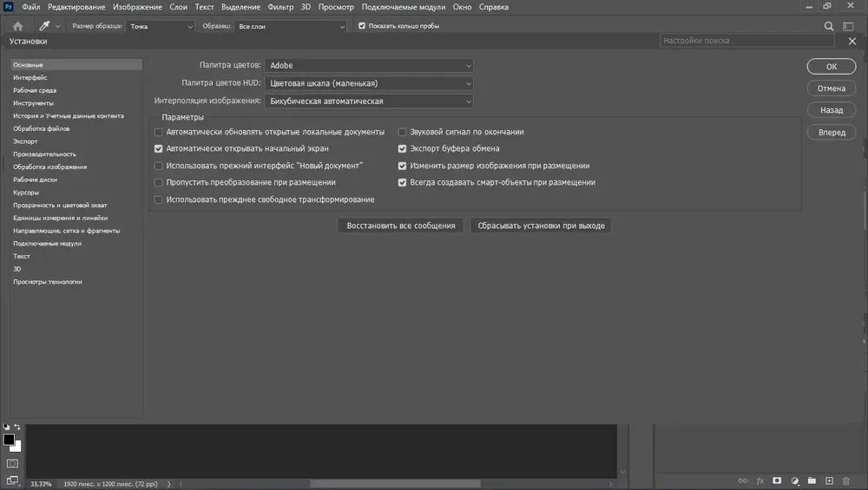Screen dimensions: 868x490
Task: Change screen mode icon
Action: tap(12, 480)
